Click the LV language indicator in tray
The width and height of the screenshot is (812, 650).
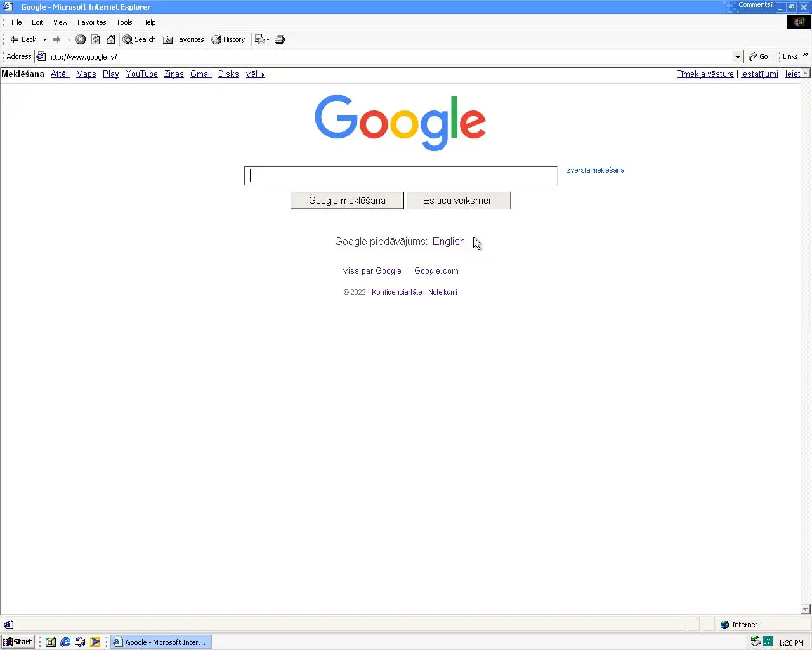pos(767,641)
